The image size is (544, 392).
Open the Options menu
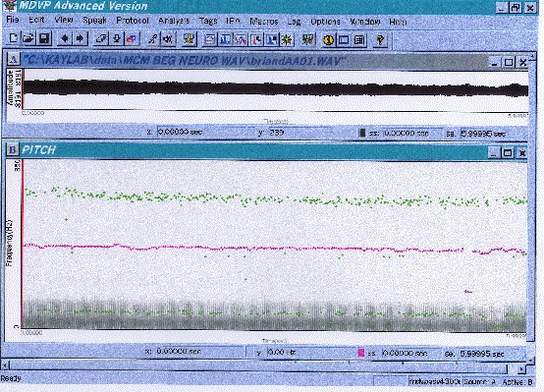coord(325,22)
